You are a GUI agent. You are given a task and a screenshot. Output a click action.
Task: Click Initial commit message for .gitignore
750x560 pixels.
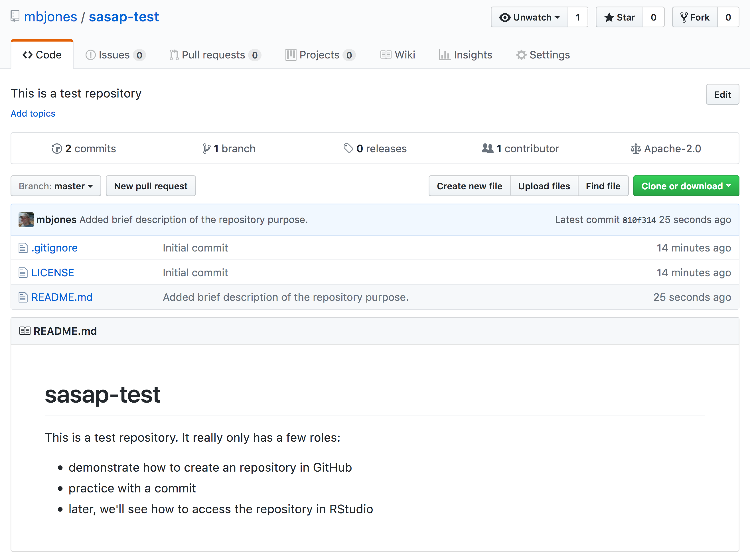[x=195, y=248]
